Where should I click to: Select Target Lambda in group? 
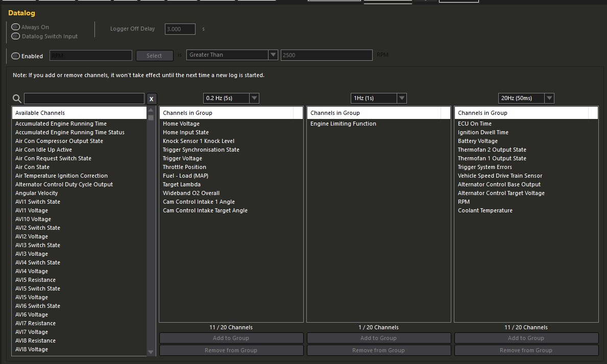[x=182, y=185]
